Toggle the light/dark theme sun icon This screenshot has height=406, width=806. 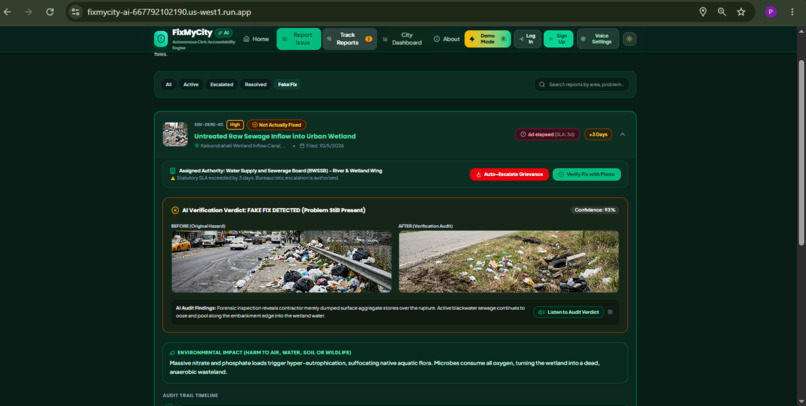coord(629,39)
